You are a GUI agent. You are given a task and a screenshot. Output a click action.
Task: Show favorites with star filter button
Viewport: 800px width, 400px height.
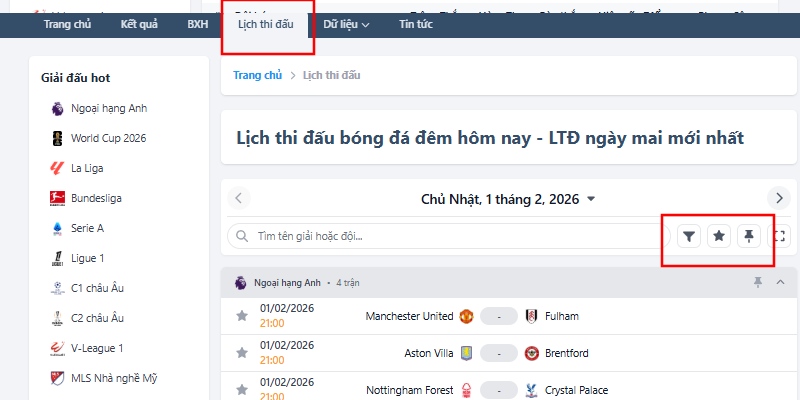[719, 236]
